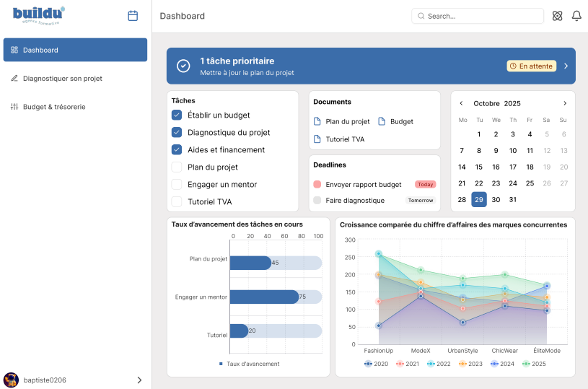Uncheck the Établir un budget task
Image resolution: width=588 pixels, height=389 pixels.
(177, 115)
